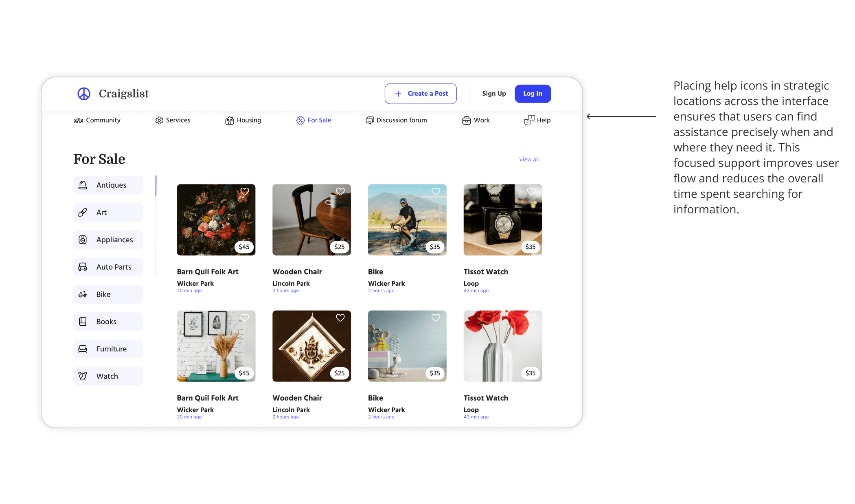This screenshot has width=855, height=504.
Task: Follow the View all link
Action: point(528,160)
